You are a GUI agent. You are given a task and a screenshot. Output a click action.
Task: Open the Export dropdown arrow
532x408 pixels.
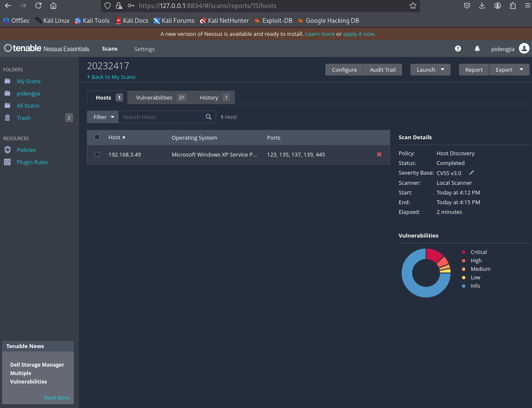click(x=521, y=70)
